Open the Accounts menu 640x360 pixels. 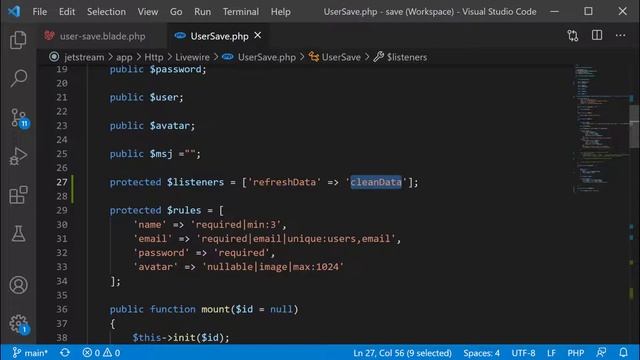18,285
